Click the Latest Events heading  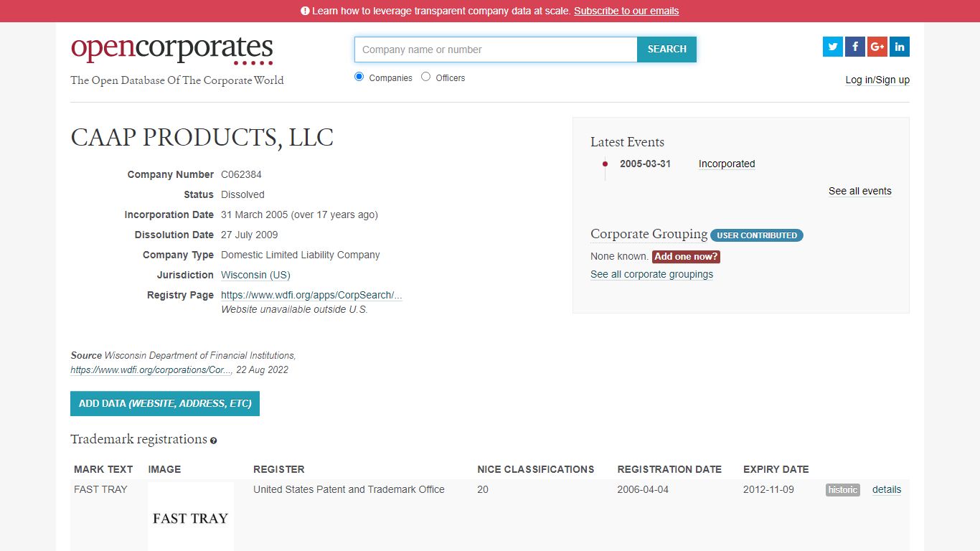[x=627, y=142]
